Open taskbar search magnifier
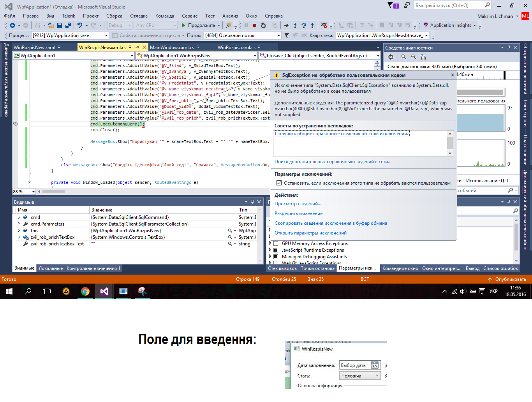The width and height of the screenshot is (532, 402). (28, 291)
